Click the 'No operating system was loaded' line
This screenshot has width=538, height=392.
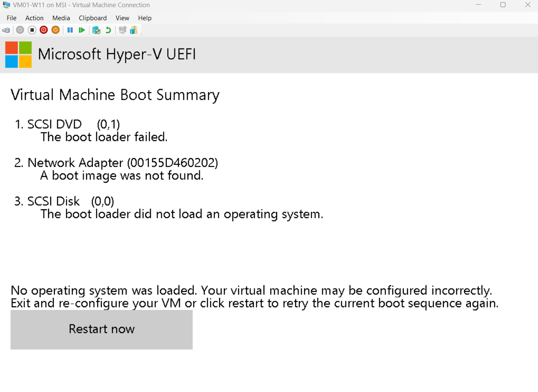click(x=251, y=291)
